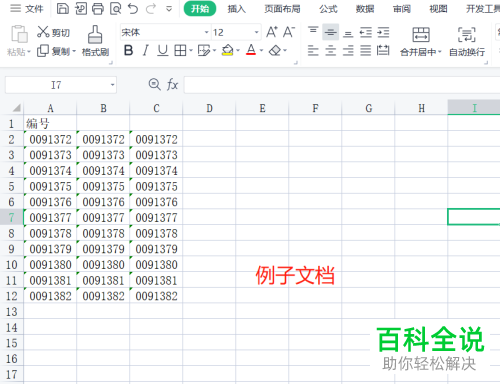Click the 剪切 cut button

(53, 32)
